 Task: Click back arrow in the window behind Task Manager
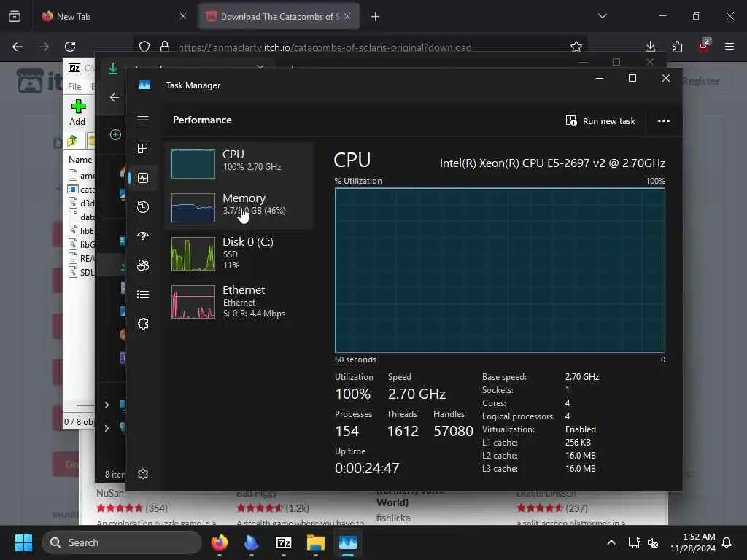tap(115, 98)
